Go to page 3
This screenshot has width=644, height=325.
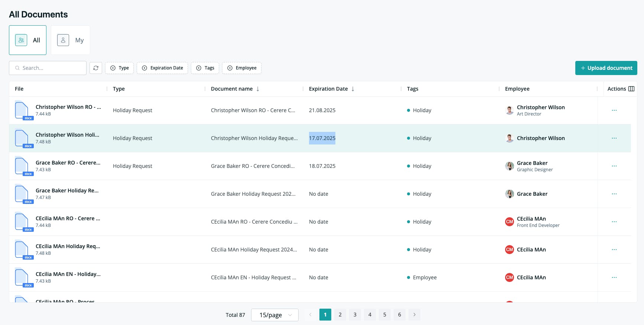(x=355, y=315)
